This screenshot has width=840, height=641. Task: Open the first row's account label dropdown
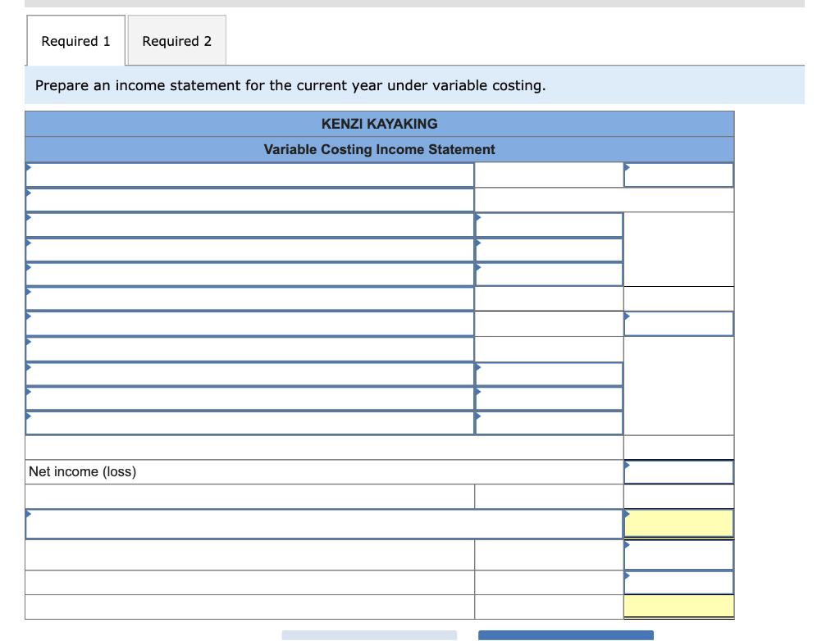249,175
